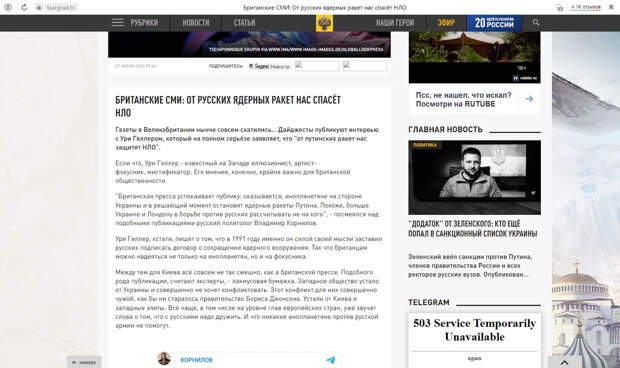The width and height of the screenshot is (620, 368).
Task: Click the address bar URL field
Action: tap(60, 7)
